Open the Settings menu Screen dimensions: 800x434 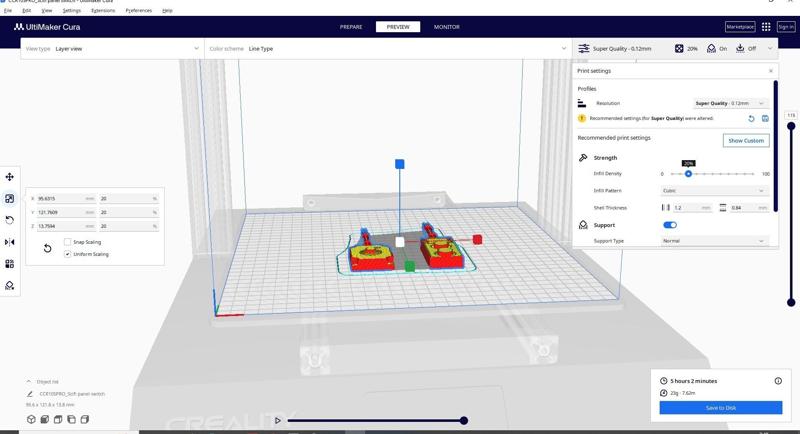pos(71,10)
